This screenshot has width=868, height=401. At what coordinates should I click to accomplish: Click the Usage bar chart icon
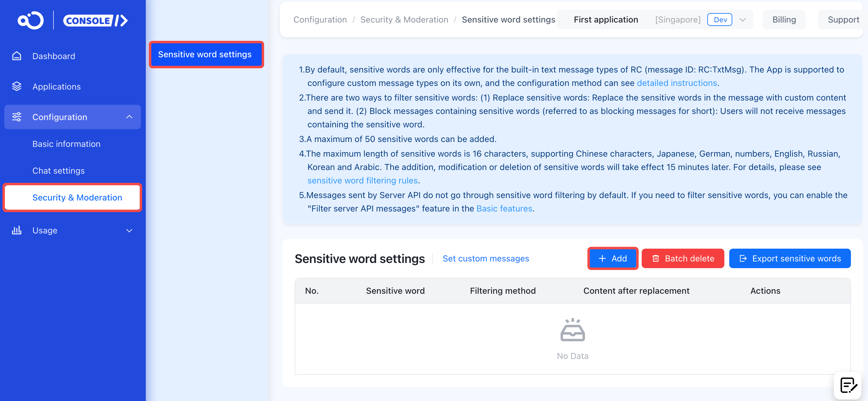16,230
